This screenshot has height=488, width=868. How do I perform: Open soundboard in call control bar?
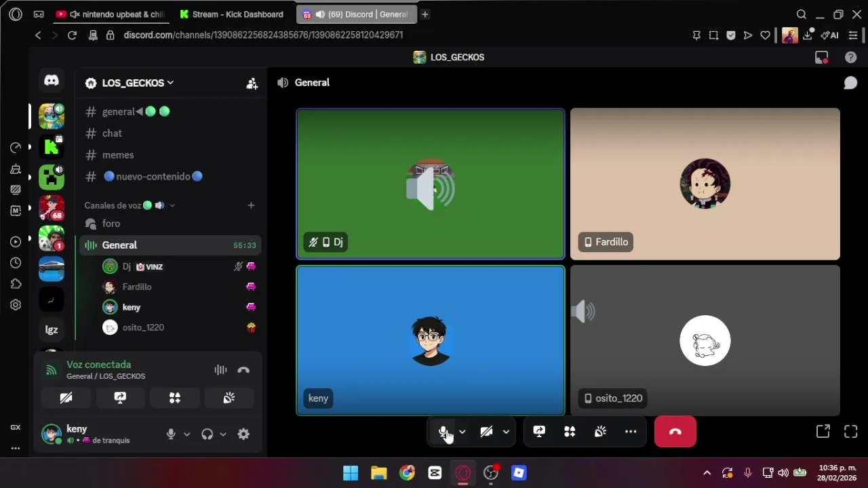pos(600,432)
